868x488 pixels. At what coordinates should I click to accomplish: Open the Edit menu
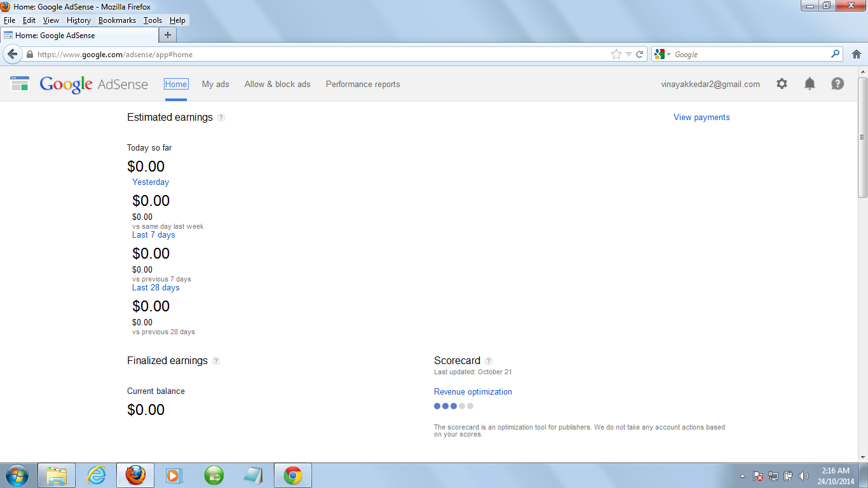(x=29, y=20)
